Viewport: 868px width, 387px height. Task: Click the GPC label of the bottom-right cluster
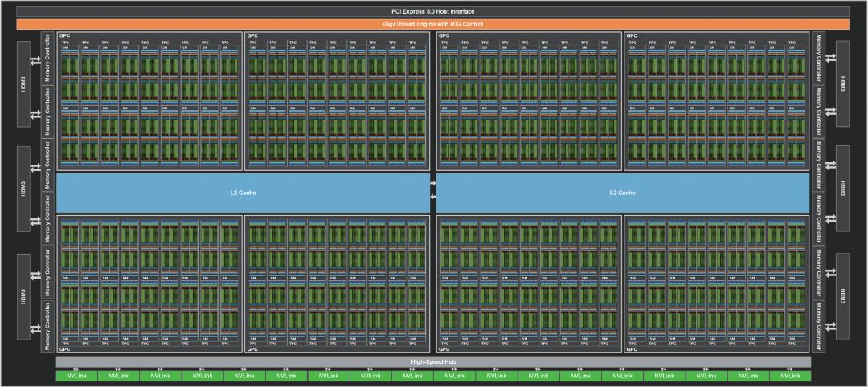click(631, 349)
